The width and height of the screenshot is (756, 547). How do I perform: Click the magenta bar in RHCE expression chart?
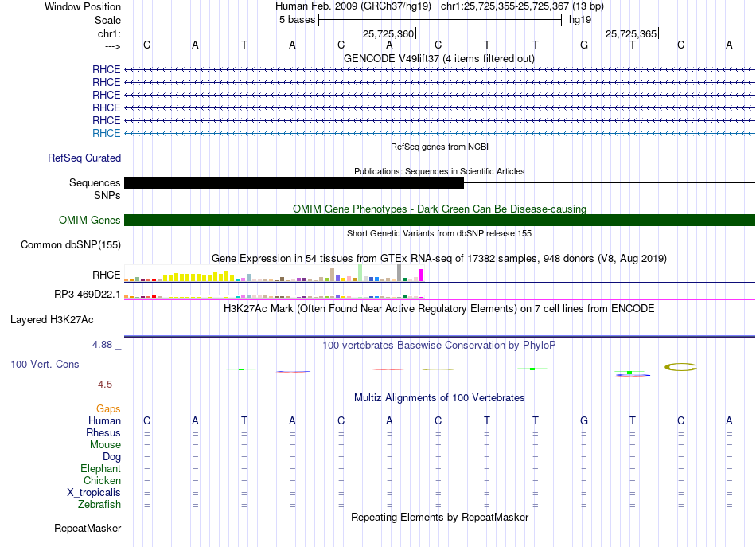click(422, 275)
